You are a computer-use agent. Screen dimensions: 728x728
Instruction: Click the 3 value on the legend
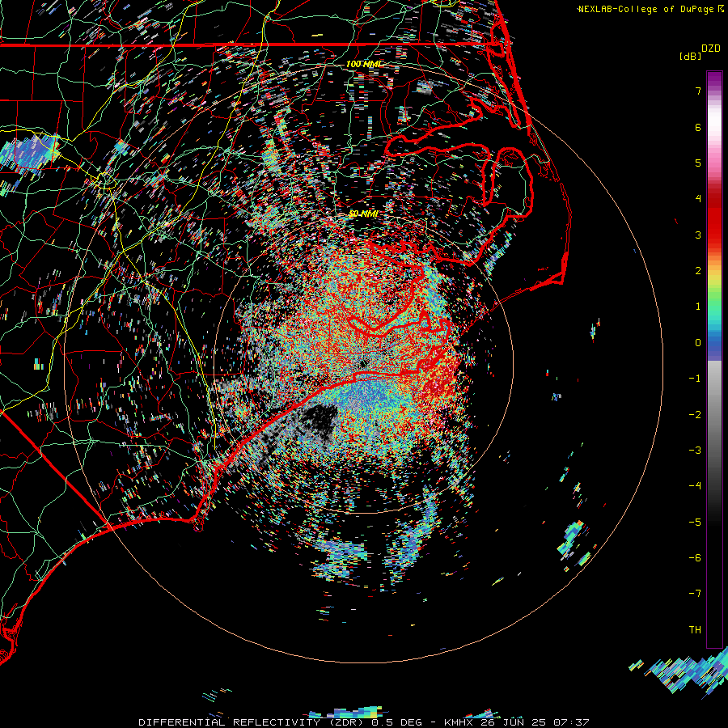tap(698, 235)
